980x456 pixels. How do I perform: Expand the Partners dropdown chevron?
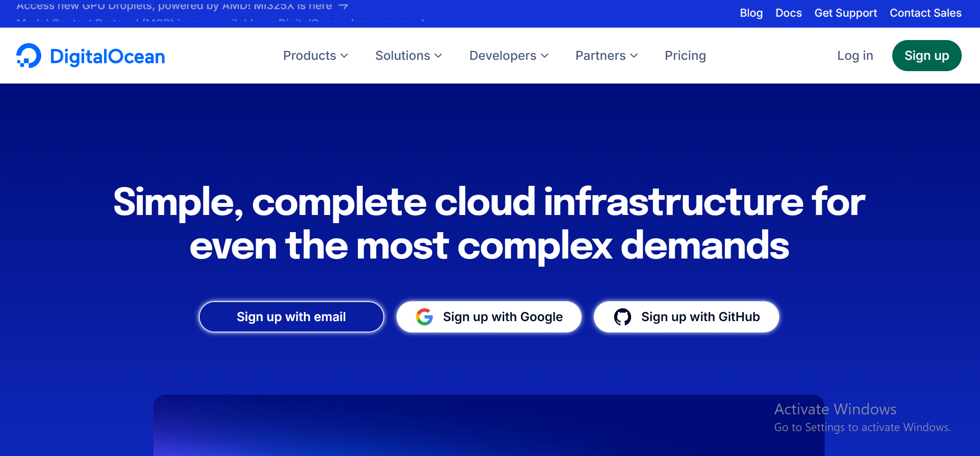(634, 56)
